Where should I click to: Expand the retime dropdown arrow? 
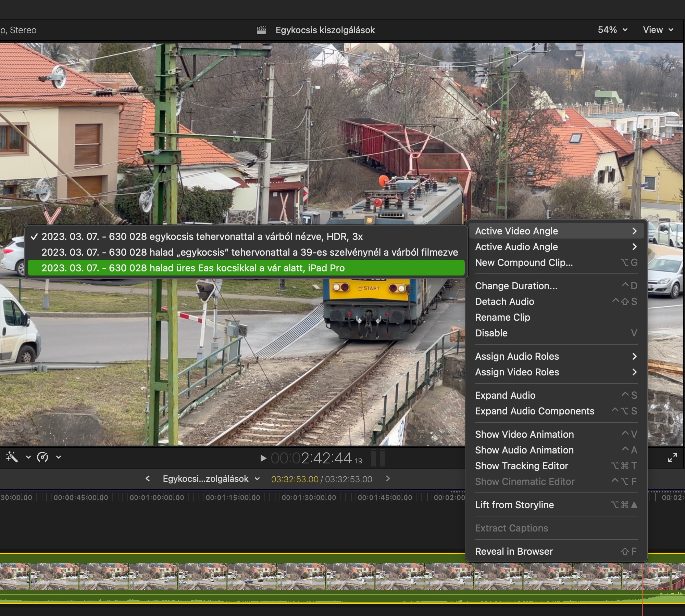59,457
